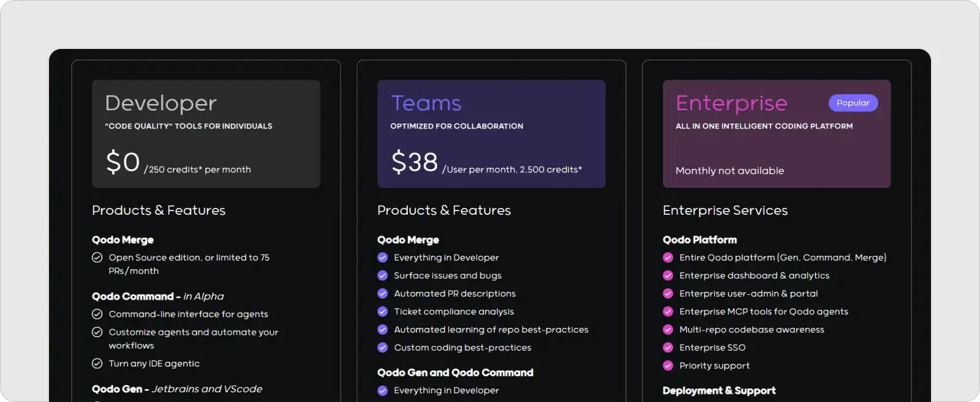Click 'Open Source edition, or limited to 75' text

tap(189, 258)
